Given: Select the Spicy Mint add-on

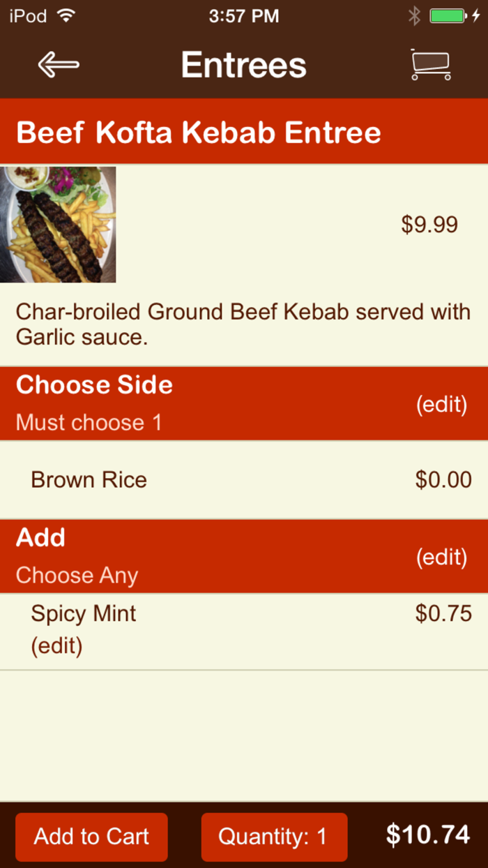Looking at the screenshot, I should coord(83,613).
